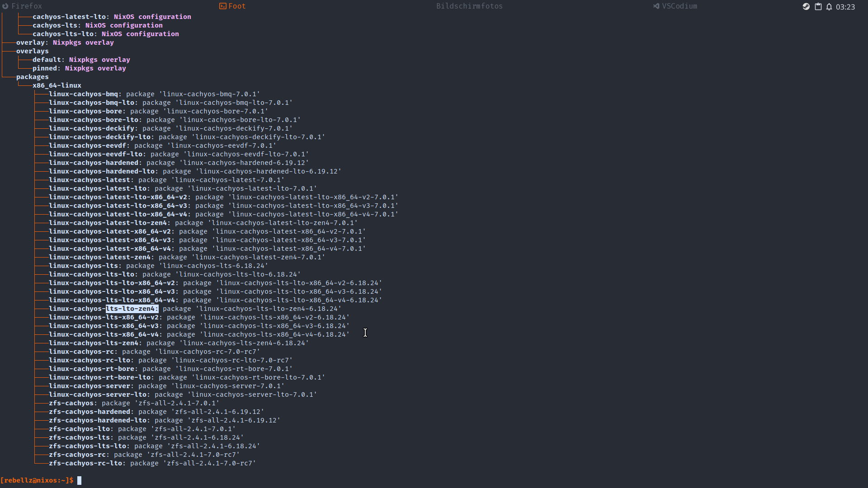Click the x86_64-linux tree node
868x488 pixels.
57,85
